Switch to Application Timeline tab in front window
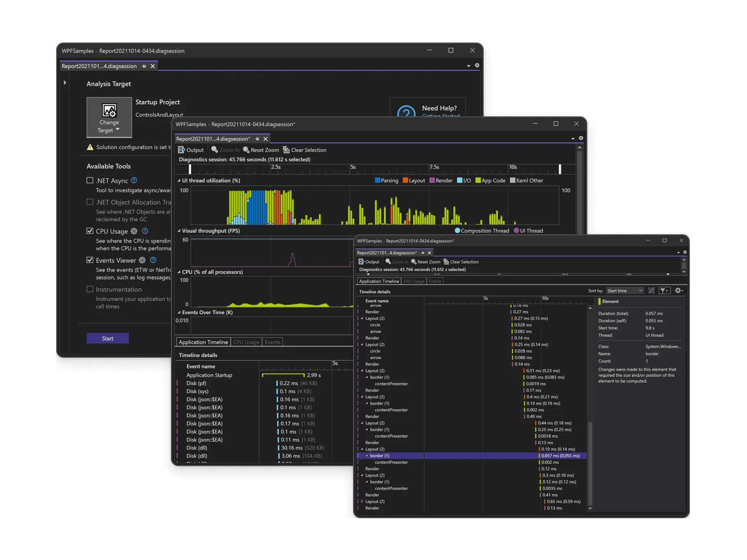The image size is (747, 560). click(379, 281)
